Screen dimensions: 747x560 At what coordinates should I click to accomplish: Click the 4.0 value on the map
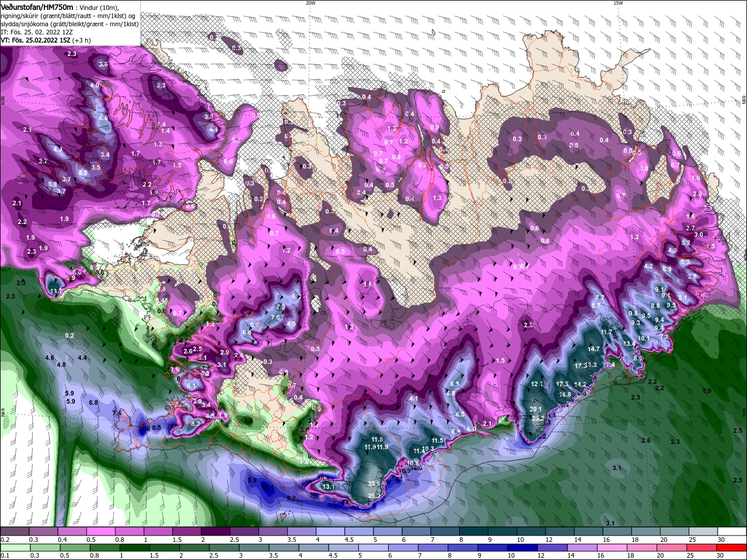click(x=94, y=85)
